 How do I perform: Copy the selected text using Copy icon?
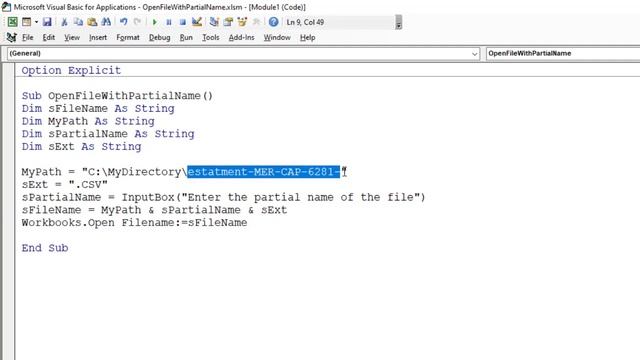click(x=78, y=22)
